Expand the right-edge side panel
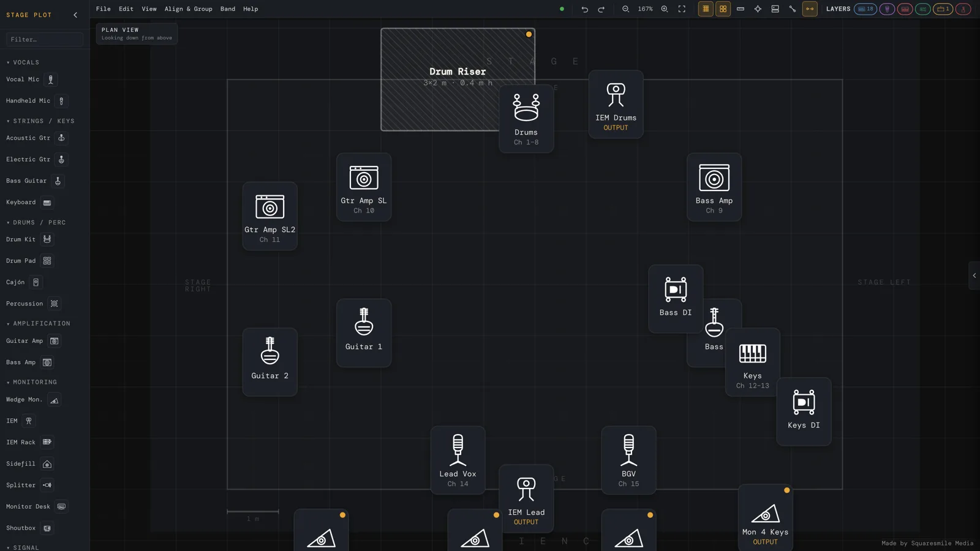 [974, 275]
